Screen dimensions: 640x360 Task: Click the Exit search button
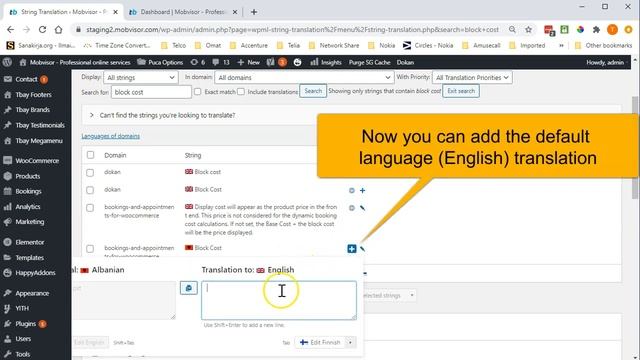(x=461, y=91)
